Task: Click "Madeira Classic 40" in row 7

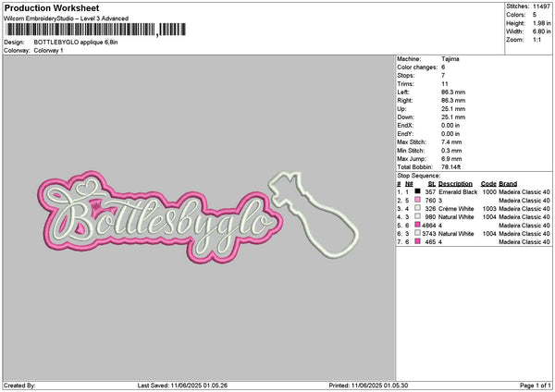Action: tap(524, 242)
